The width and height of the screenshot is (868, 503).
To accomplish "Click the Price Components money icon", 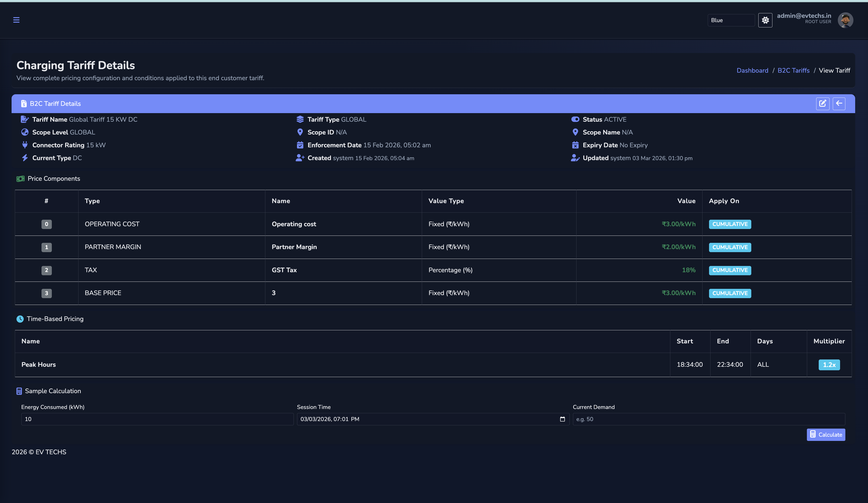I will click(x=20, y=179).
